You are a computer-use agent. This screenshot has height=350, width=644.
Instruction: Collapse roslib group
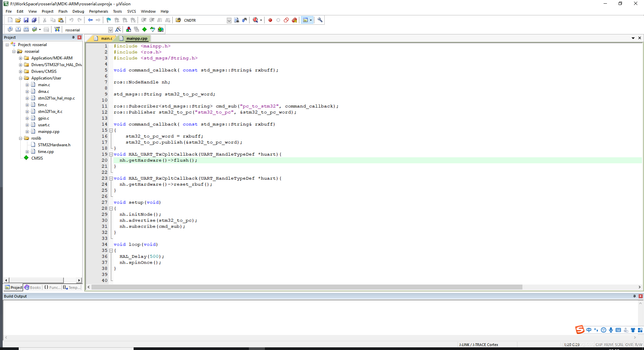tap(20, 138)
